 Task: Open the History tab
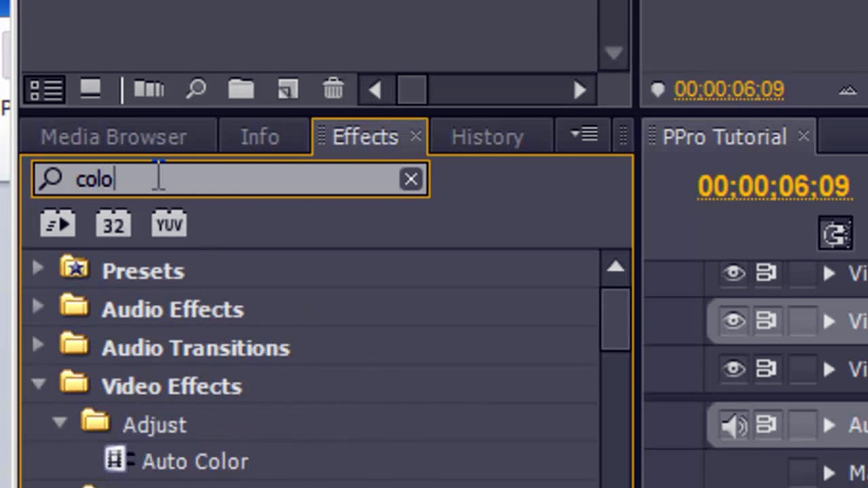pos(487,137)
